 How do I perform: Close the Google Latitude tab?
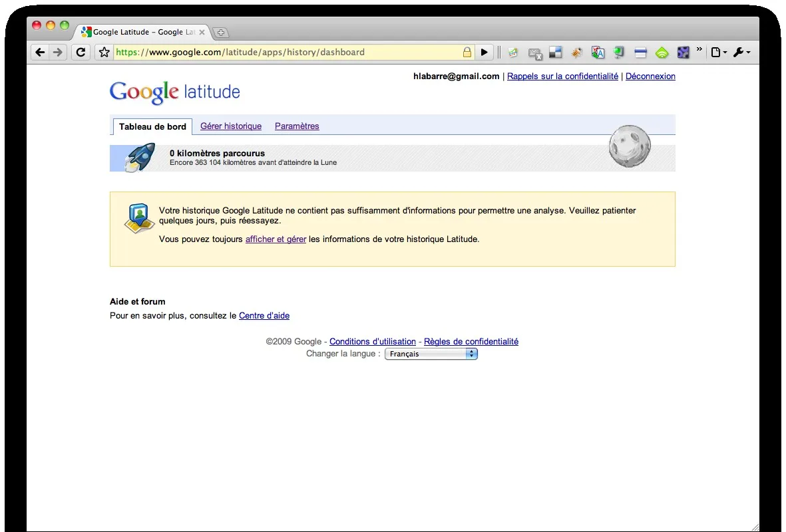(202, 32)
